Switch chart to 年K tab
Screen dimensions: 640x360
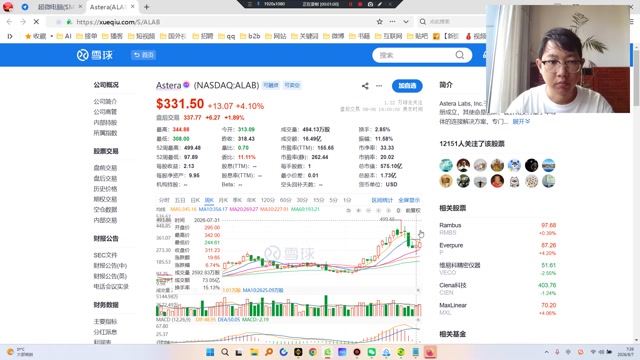pyautogui.click(x=251, y=200)
